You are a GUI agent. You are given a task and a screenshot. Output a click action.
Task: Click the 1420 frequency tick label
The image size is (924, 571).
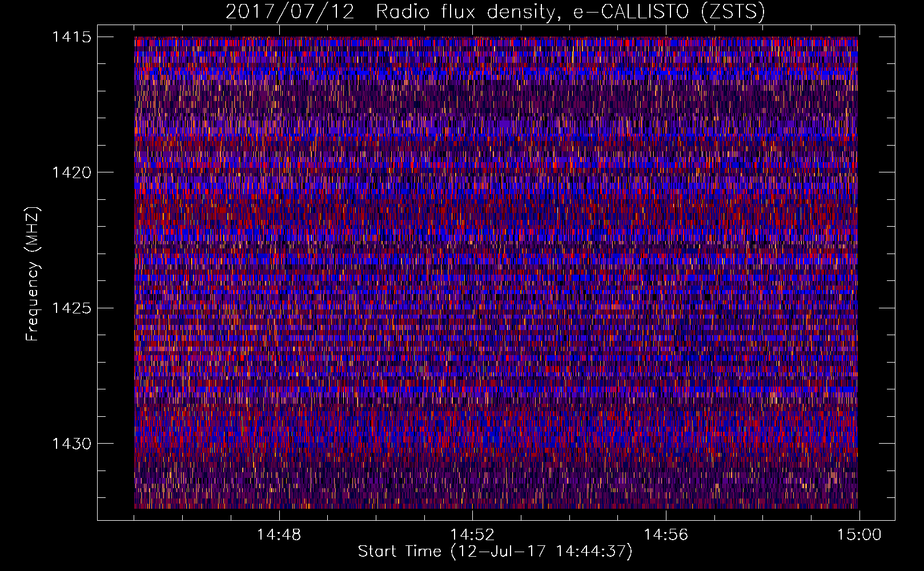pyautogui.click(x=71, y=172)
